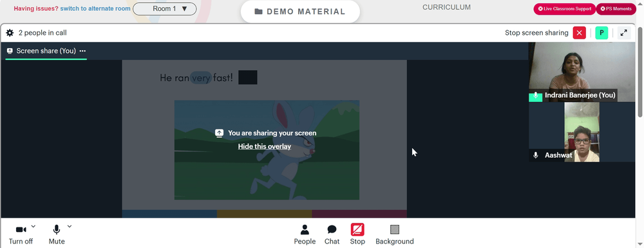This screenshot has width=644, height=248.
Task: Click mic icon beside Aashwat name
Action: pos(535,155)
